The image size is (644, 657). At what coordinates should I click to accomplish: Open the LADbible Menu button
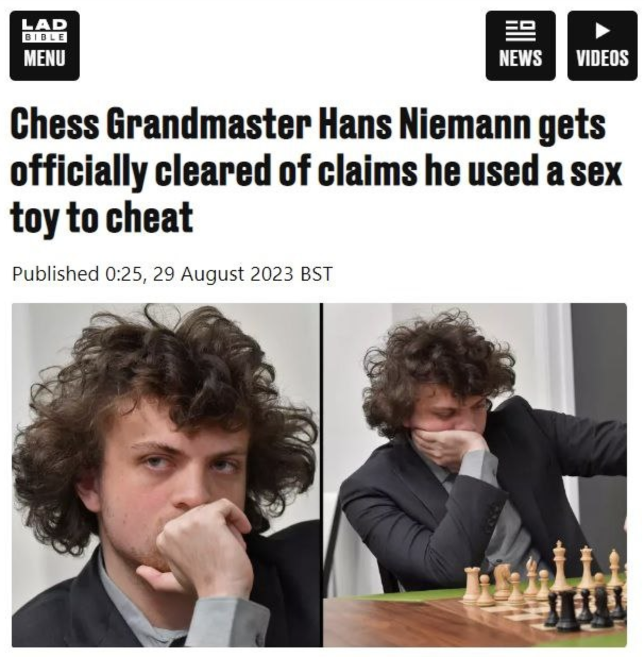[x=45, y=46]
